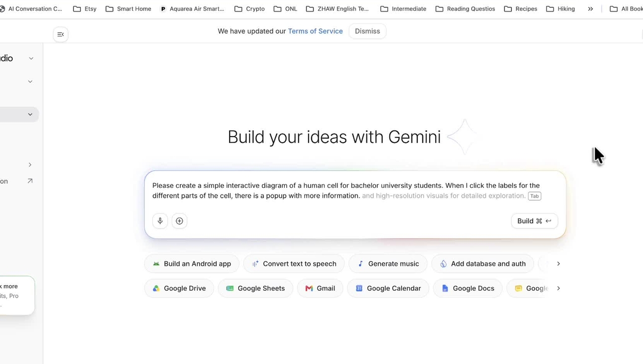
Task: Open the Terms of Service link
Action: [315, 31]
